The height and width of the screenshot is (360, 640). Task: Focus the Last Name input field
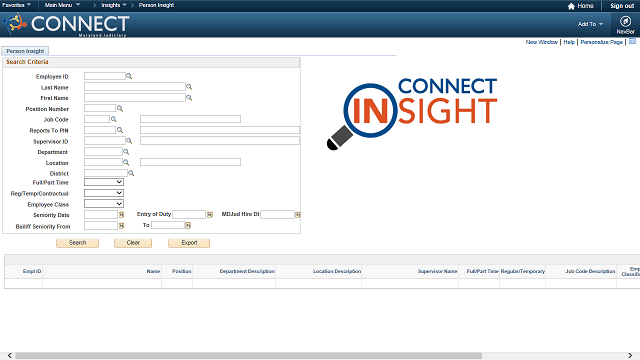[x=135, y=87]
